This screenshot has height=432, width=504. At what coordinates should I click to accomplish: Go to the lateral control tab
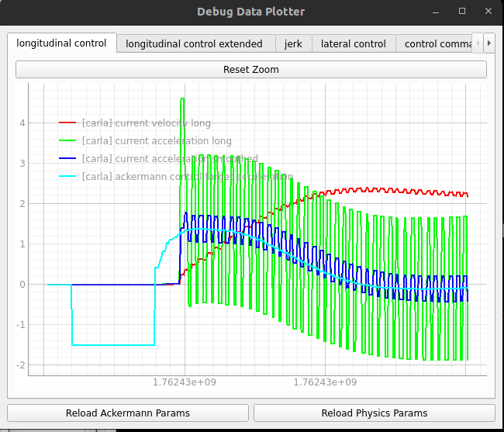click(x=354, y=44)
